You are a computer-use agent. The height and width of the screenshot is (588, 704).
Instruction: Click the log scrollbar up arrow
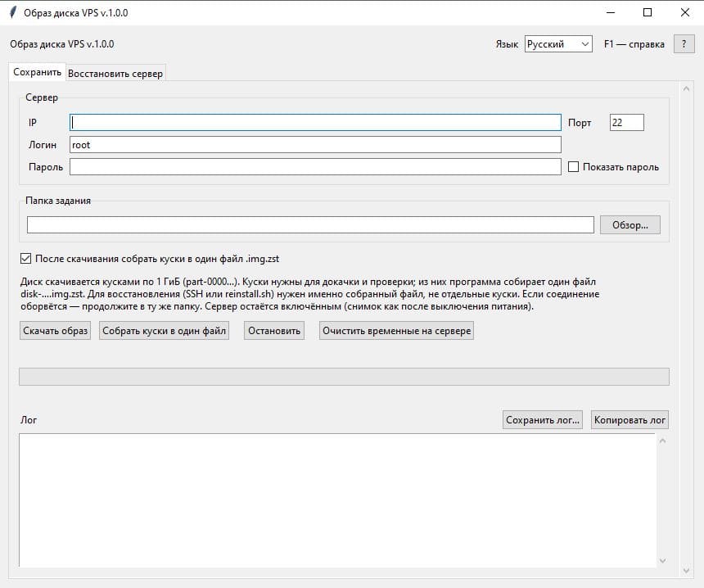point(663,441)
